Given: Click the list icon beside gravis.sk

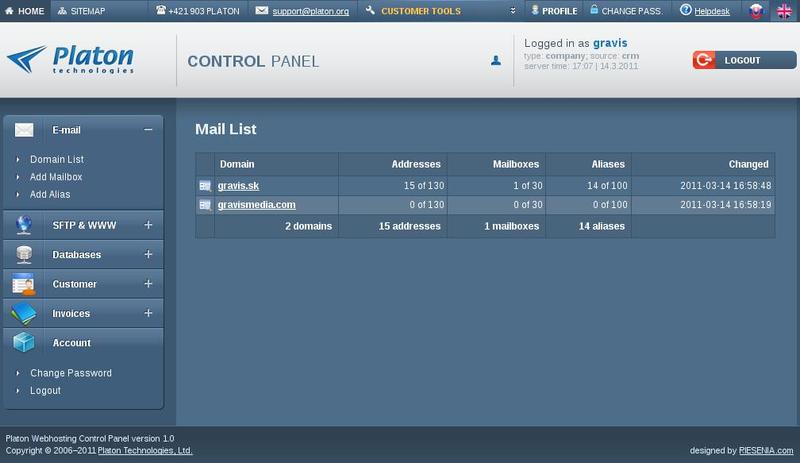Looking at the screenshot, I should [x=205, y=186].
